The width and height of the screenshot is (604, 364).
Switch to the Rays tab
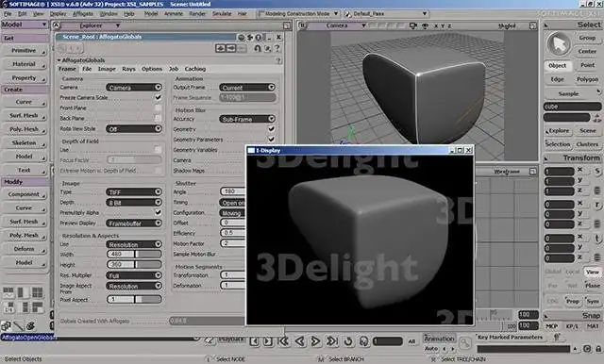click(x=128, y=69)
